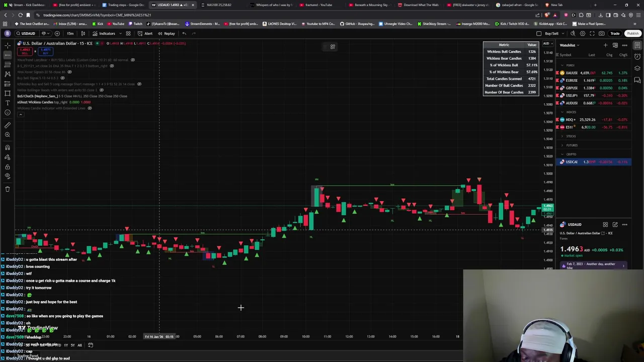The height and width of the screenshot is (362, 644).
Task: Click the trash remove objects icon
Action: pyautogui.click(x=8, y=189)
